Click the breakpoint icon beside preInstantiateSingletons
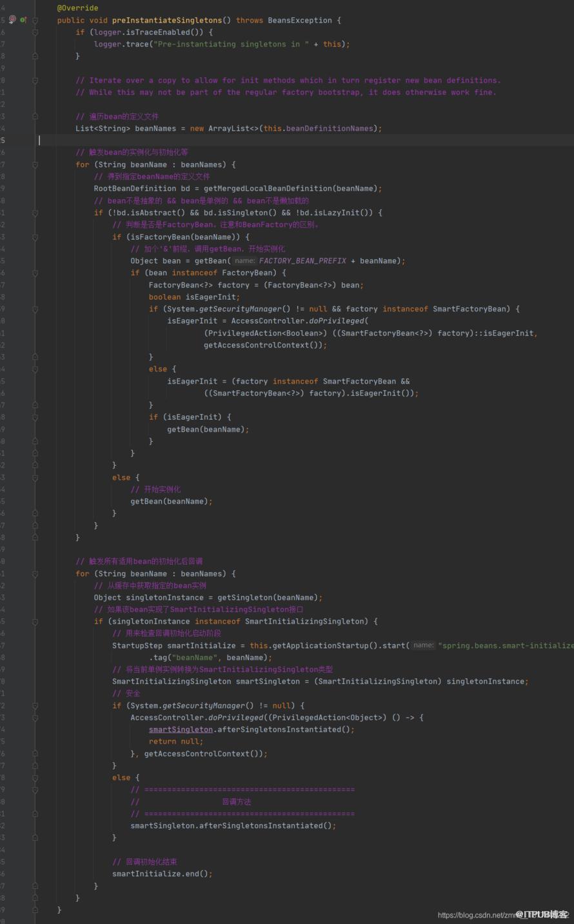The image size is (574, 924). 12,20
